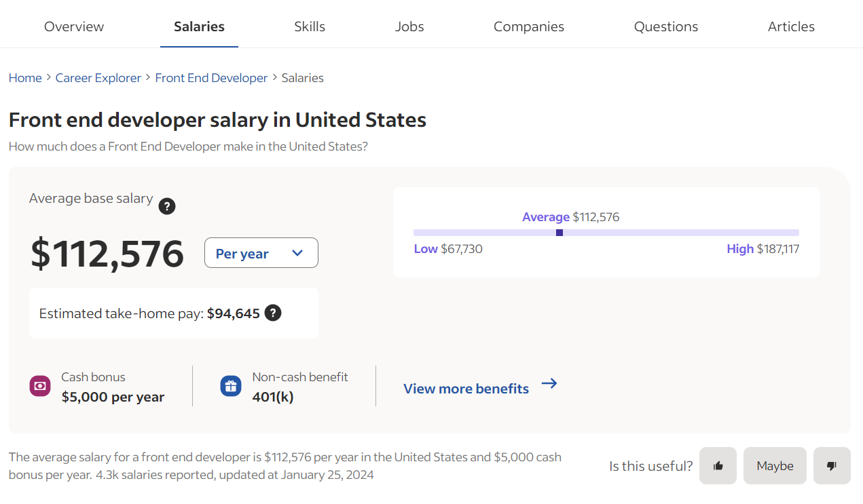This screenshot has width=863, height=504.
Task: Open the Per year pay period dropdown
Action: (261, 253)
